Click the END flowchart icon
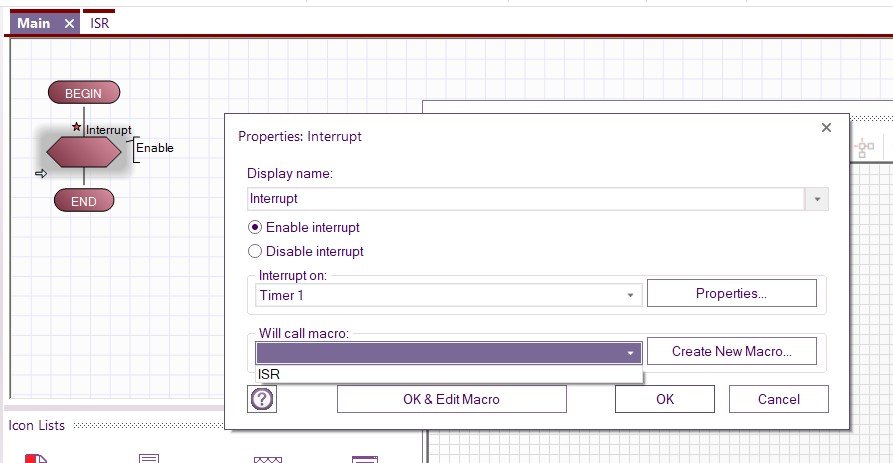The height and width of the screenshot is (463, 893). click(84, 201)
